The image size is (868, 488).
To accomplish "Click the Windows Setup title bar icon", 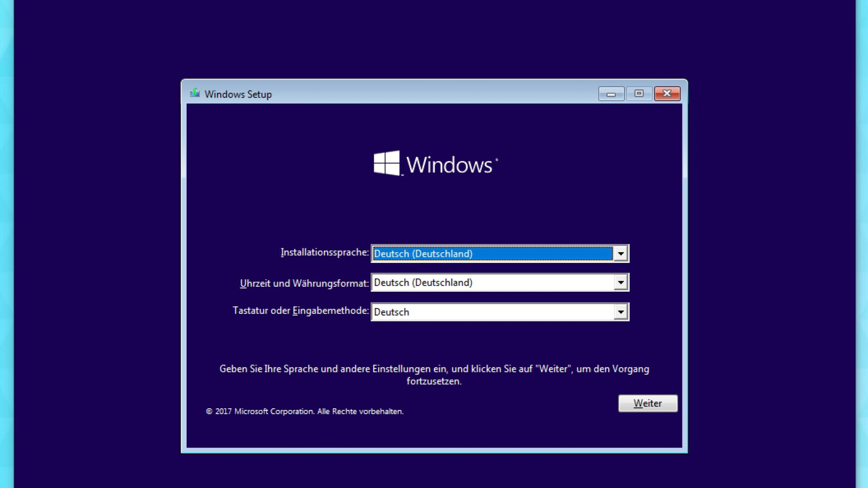I will pyautogui.click(x=195, y=93).
